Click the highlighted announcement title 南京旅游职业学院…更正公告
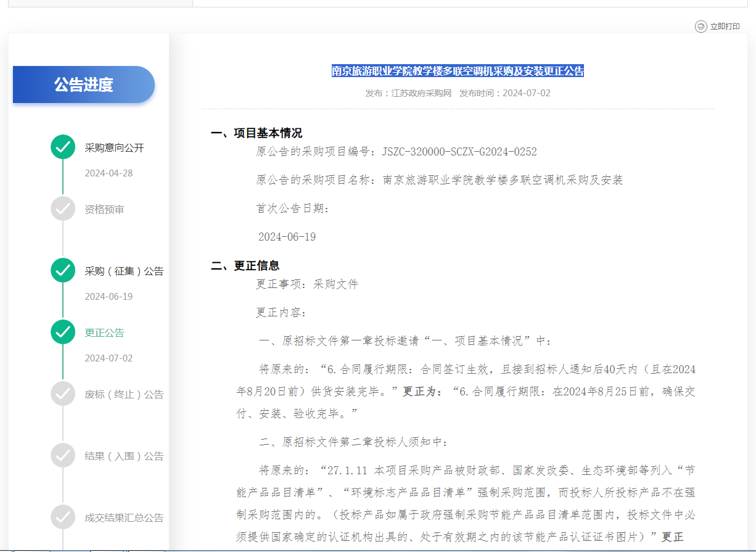Screen dimensions: 756x552 458,71
